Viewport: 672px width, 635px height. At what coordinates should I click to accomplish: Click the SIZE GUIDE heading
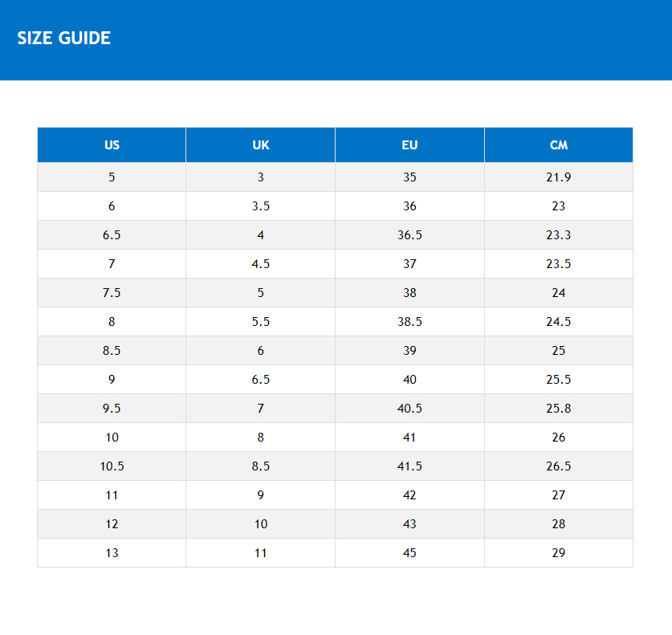[x=64, y=38]
